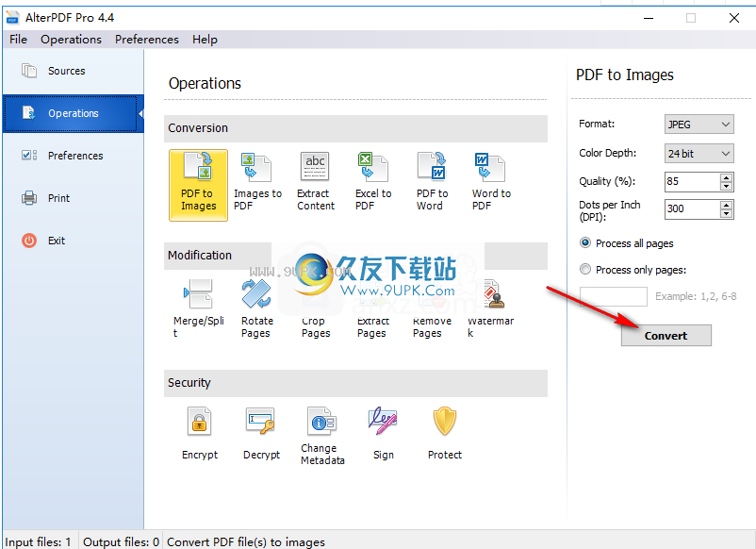Image resolution: width=756 pixels, height=549 pixels.
Task: Click the 'Output files: 0' status entry
Action: click(121, 541)
